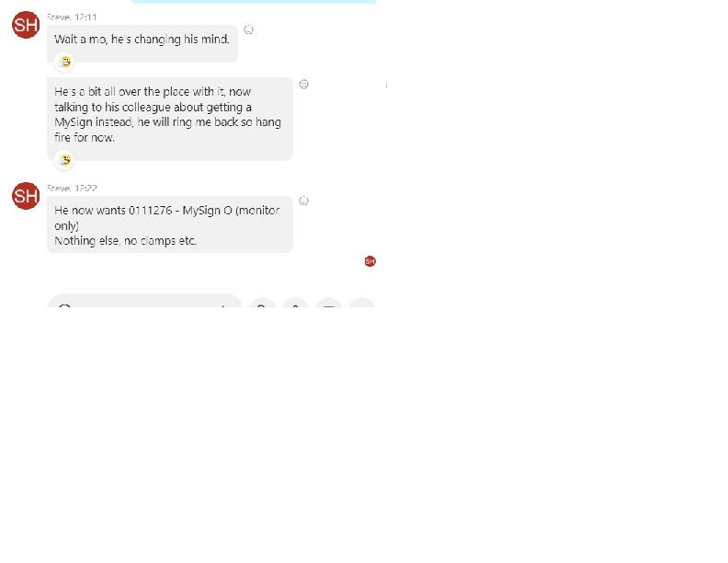Click the "Steve, 12:11" timestamp label
Viewport: 728px width, 563px height.
(x=72, y=17)
